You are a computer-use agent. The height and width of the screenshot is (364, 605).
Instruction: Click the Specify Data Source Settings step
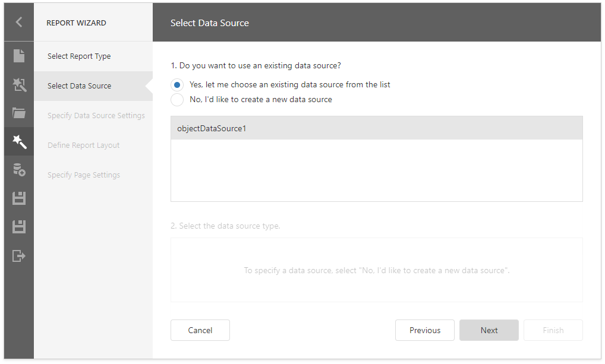click(x=96, y=116)
